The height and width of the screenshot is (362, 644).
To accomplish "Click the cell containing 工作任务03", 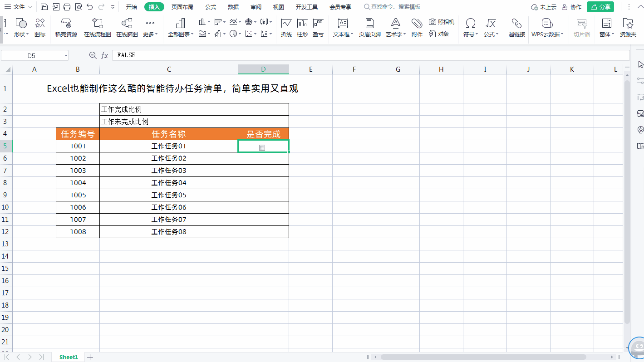I will click(x=169, y=171).
